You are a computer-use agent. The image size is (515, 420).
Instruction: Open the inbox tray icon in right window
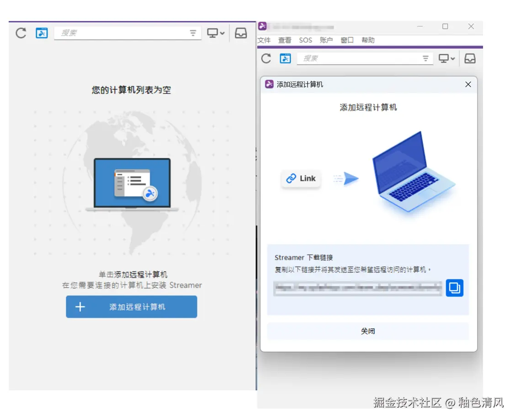pos(470,58)
